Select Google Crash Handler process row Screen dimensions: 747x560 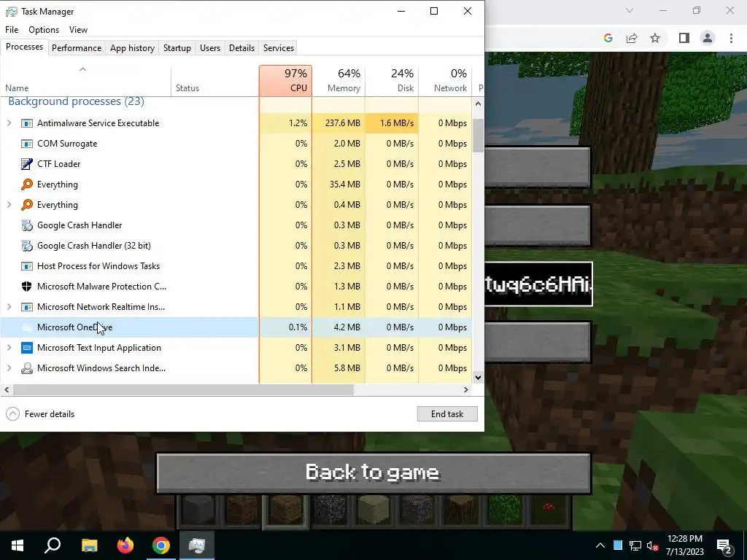coord(236,225)
